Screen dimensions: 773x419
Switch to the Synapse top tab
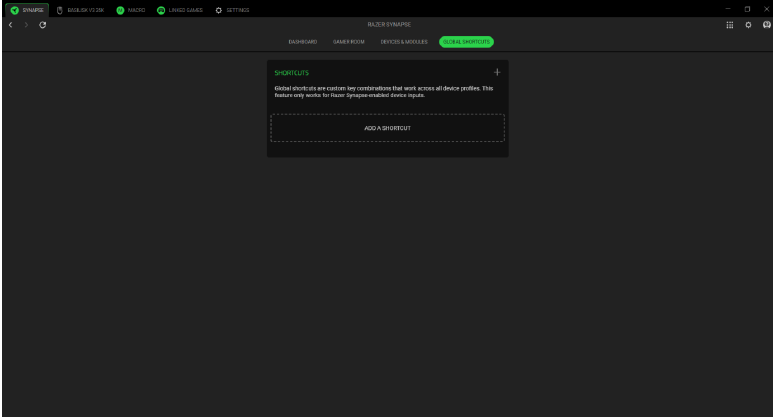click(27, 10)
